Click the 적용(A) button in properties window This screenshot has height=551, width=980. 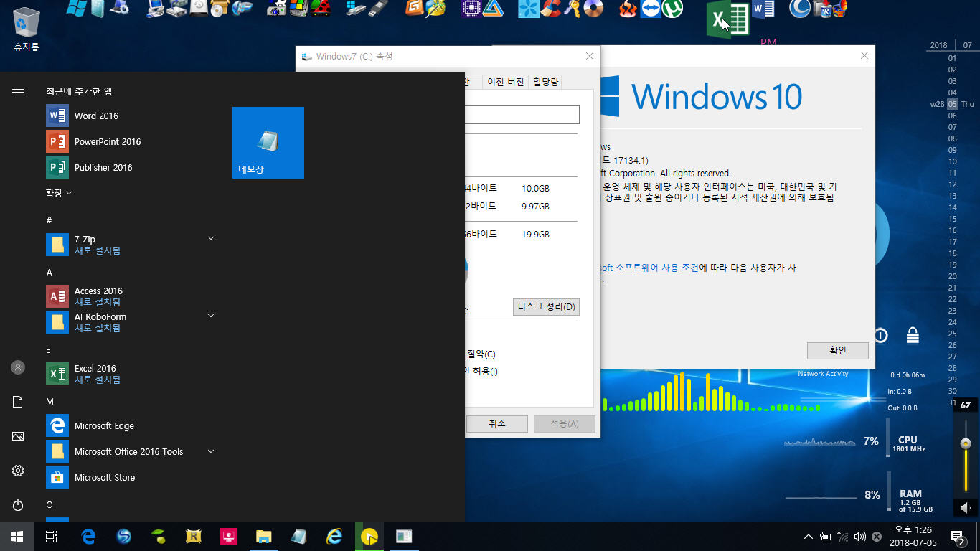565,424
